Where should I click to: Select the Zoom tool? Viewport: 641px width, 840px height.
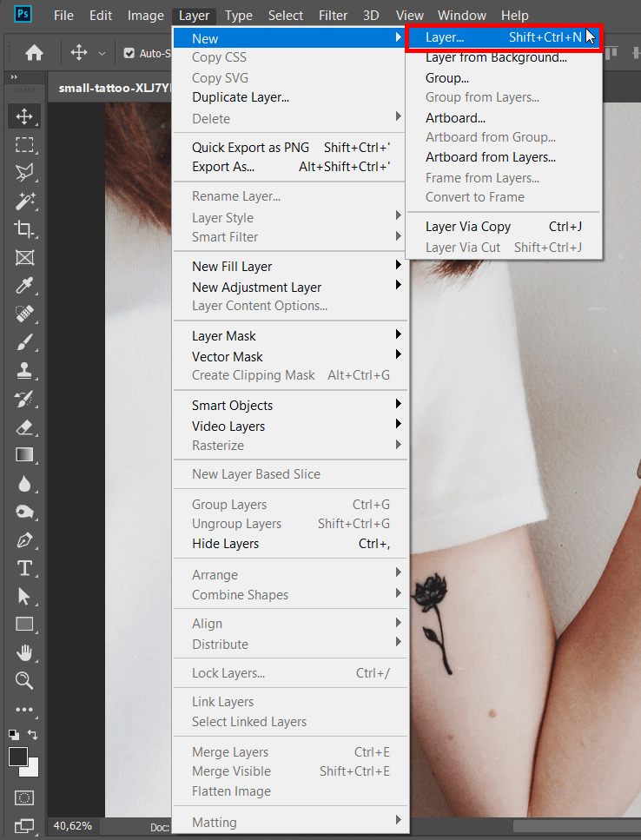tap(24, 681)
